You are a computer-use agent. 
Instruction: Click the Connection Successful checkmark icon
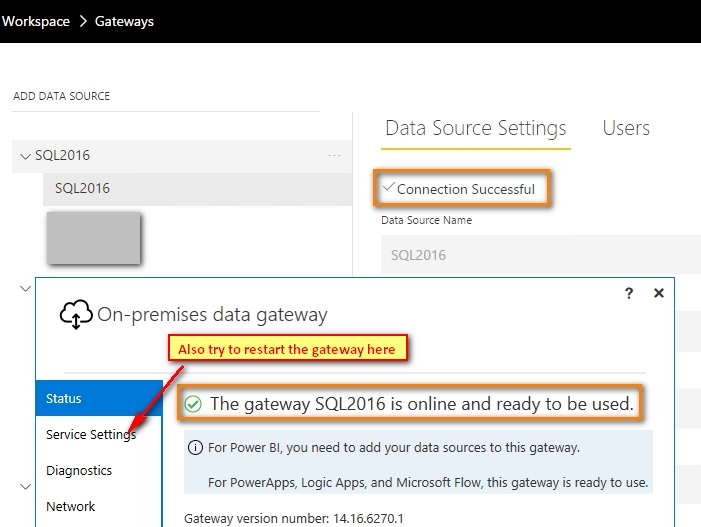tap(389, 186)
